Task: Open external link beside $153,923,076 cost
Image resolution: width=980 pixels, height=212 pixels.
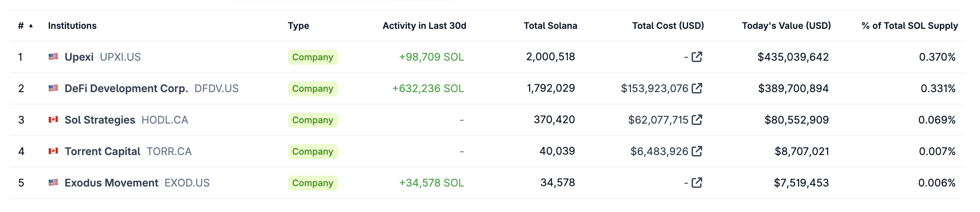Action: (697, 88)
